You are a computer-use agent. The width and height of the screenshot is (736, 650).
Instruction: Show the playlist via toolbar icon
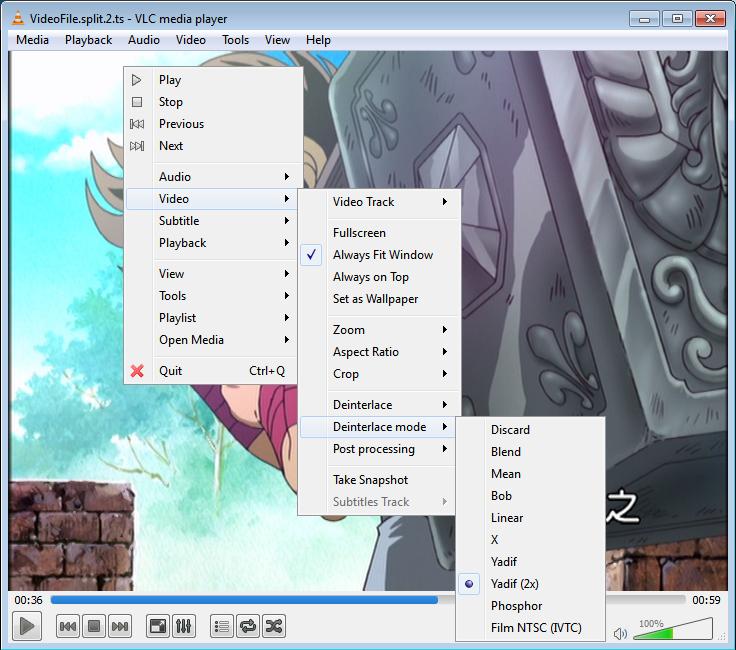click(x=222, y=626)
